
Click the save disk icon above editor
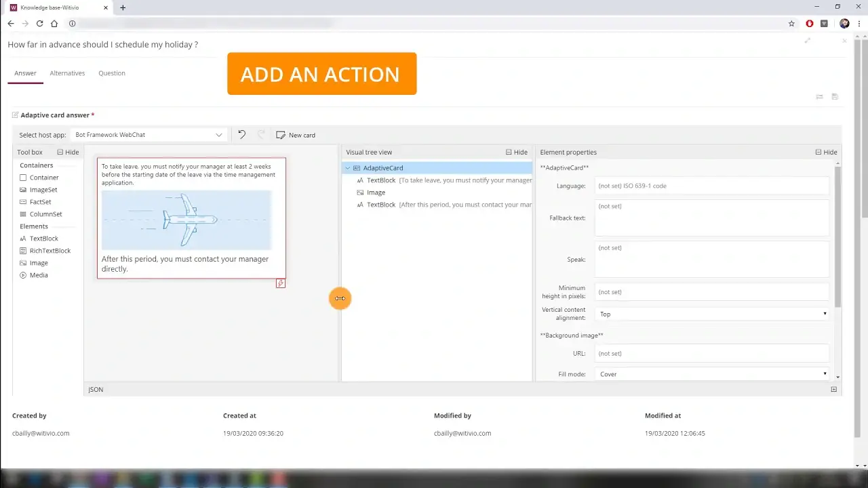pyautogui.click(x=835, y=97)
